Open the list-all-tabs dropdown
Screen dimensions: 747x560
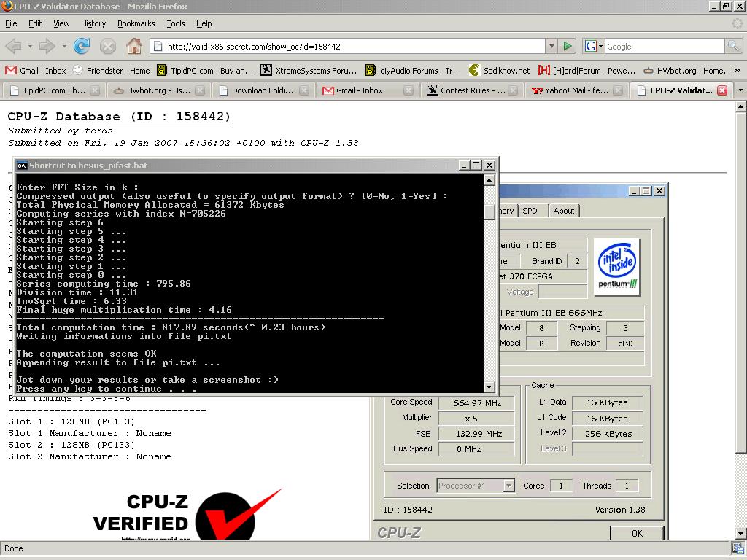pyautogui.click(x=740, y=90)
